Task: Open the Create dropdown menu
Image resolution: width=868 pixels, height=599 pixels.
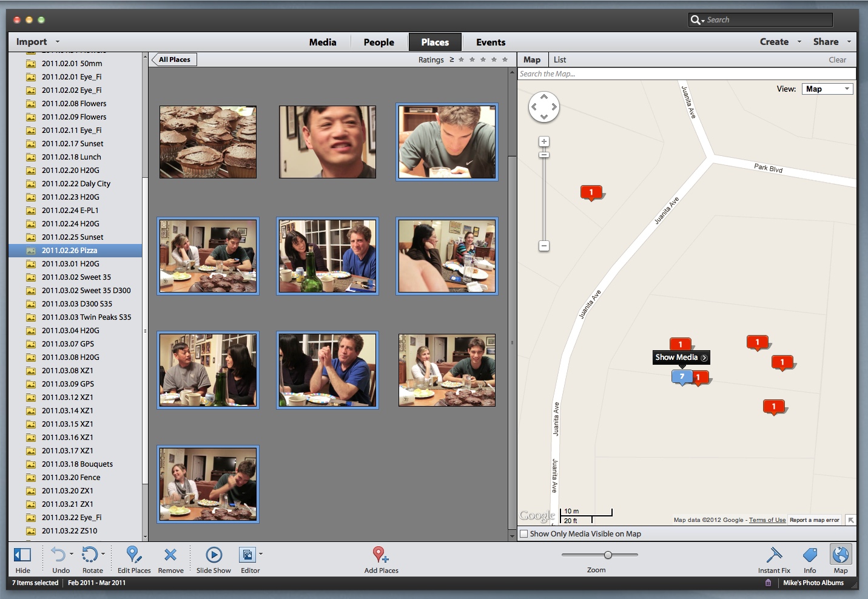Action: coord(780,42)
